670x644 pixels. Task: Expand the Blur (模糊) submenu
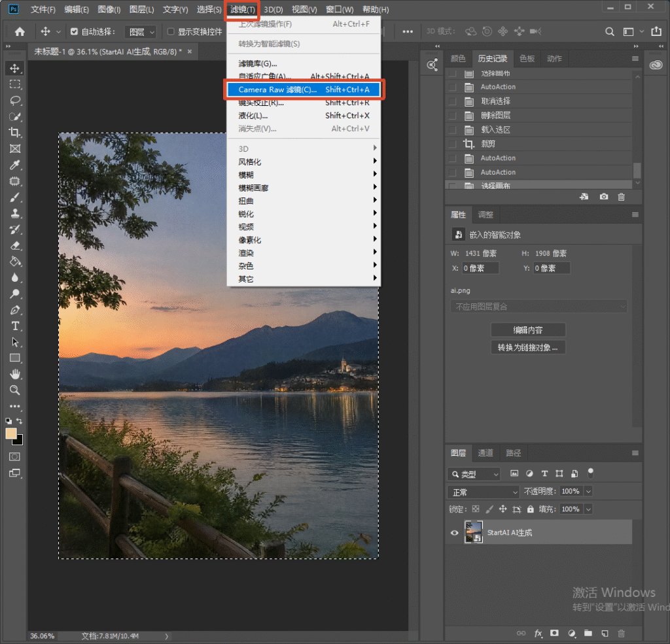(304, 175)
